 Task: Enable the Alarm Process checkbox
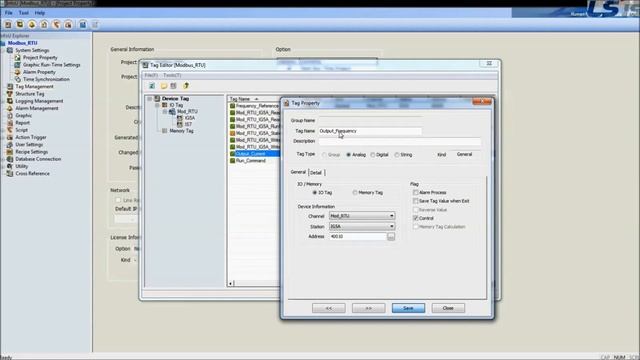point(416,192)
